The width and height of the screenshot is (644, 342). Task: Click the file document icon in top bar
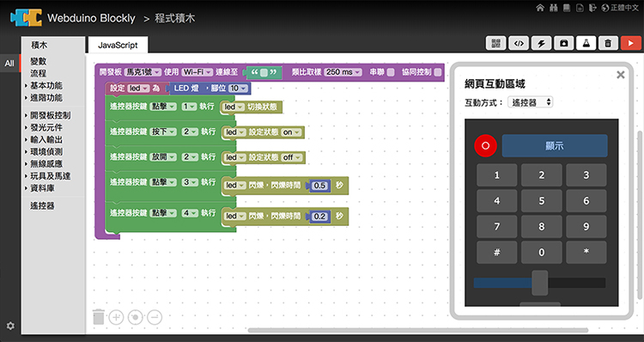click(580, 8)
